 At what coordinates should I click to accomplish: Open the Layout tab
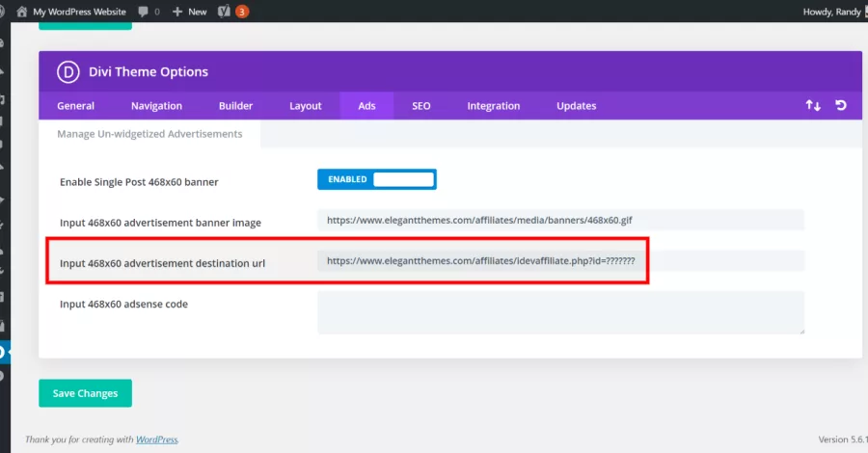coord(306,106)
